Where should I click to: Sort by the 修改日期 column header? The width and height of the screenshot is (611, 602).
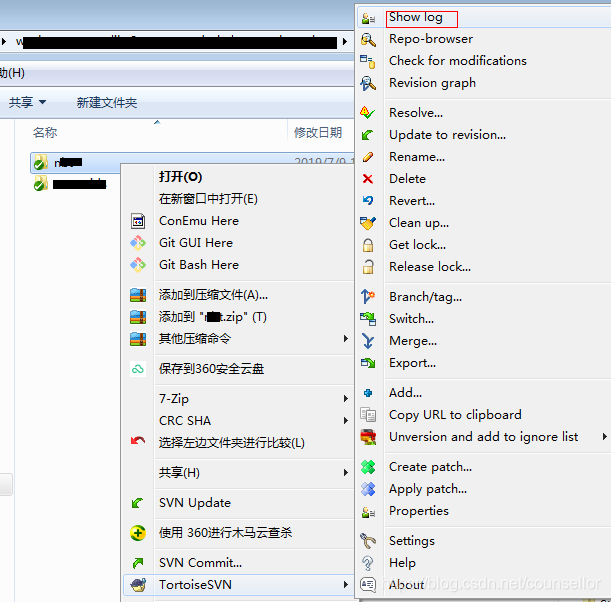tap(318, 132)
